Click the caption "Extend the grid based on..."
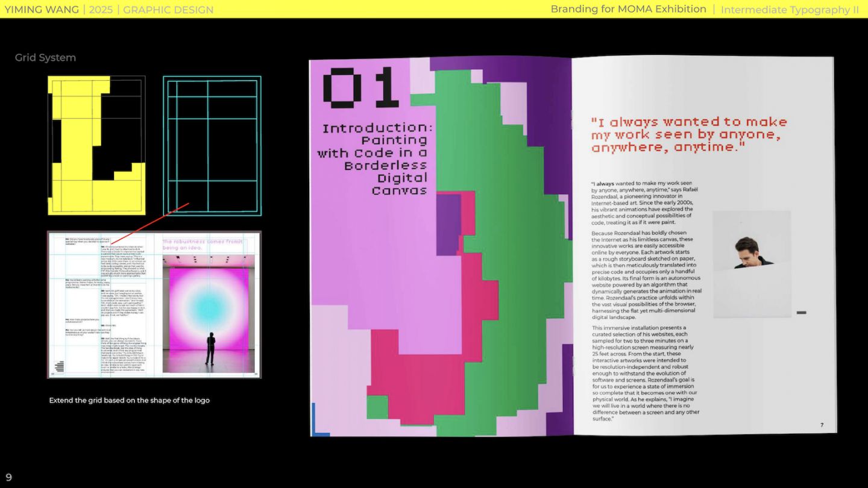The height and width of the screenshot is (488, 868). coord(130,401)
